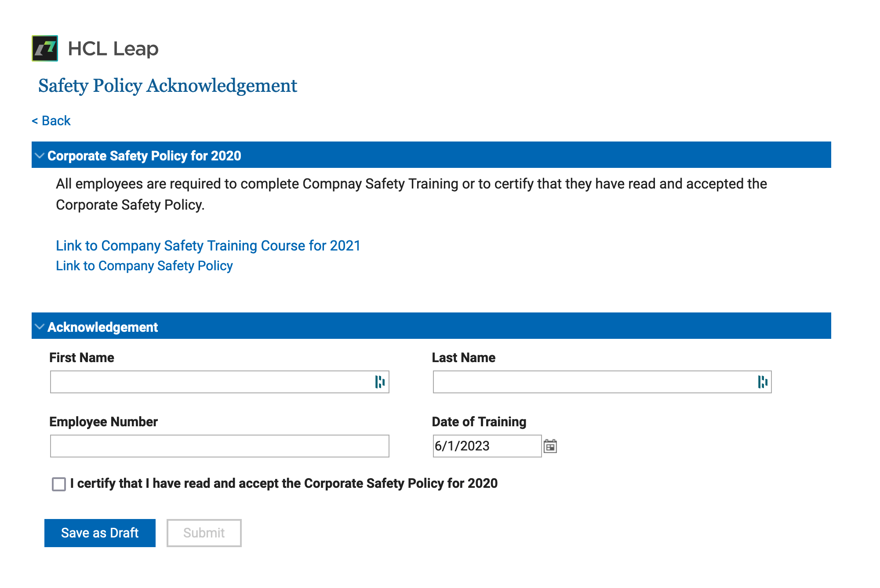The height and width of the screenshot is (588, 880).
Task: Check the Corporate Safety Policy certification box
Action: [59, 484]
